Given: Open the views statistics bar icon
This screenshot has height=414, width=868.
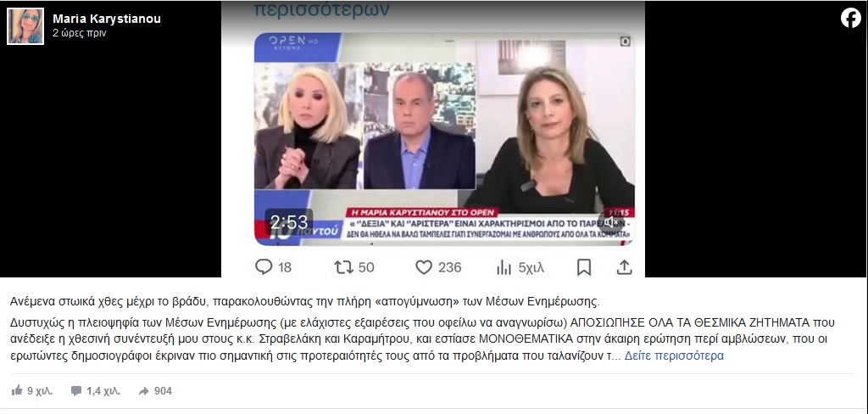Looking at the screenshot, I should [504, 268].
